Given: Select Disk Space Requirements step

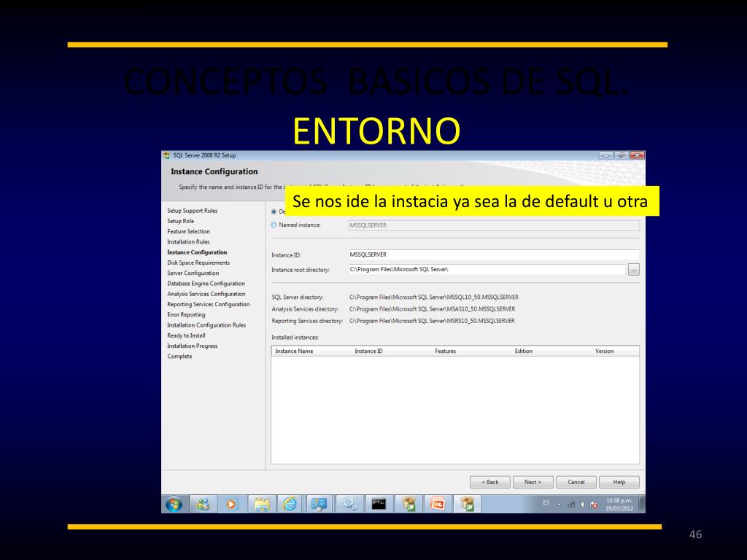Looking at the screenshot, I should pos(198,262).
